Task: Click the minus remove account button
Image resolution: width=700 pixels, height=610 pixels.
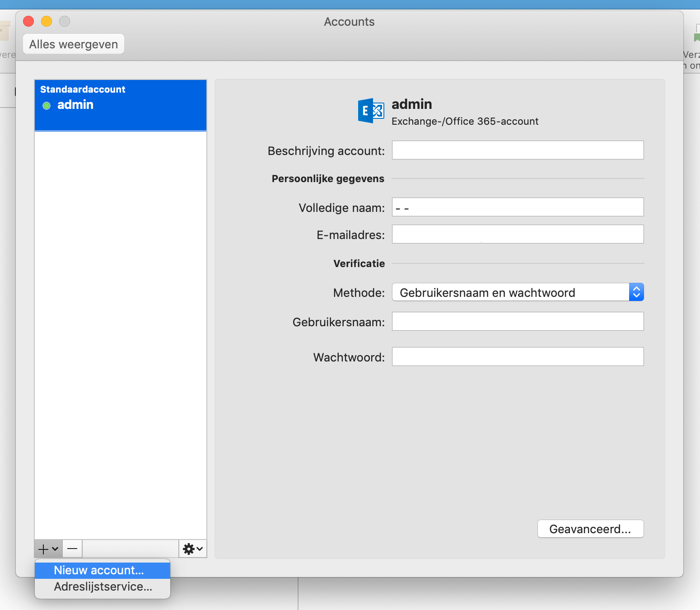Action: 72,549
